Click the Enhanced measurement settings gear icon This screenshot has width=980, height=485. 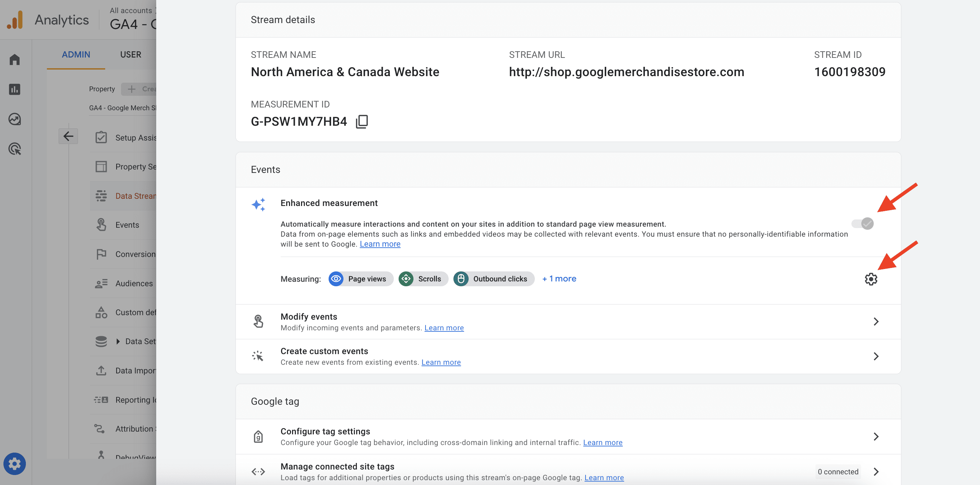871,278
